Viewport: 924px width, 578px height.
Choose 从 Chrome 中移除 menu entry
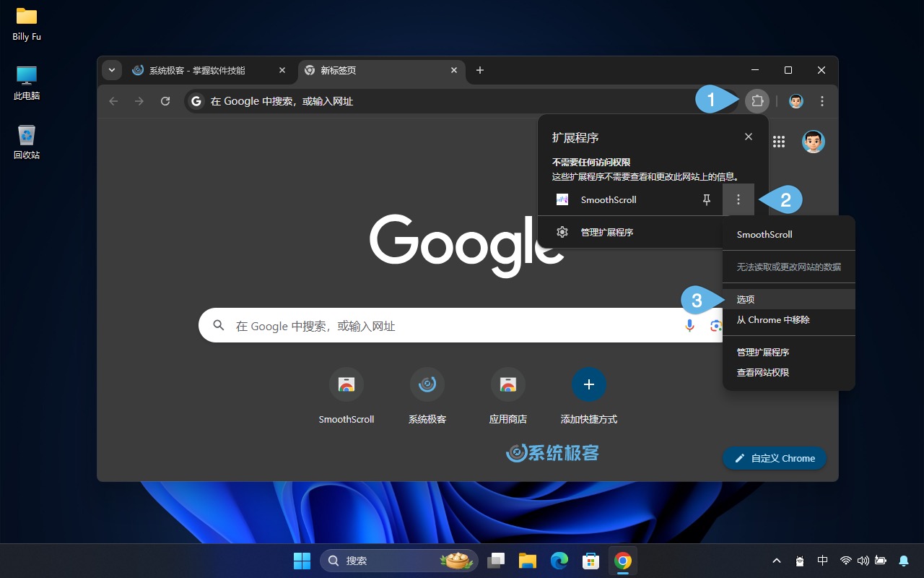click(788, 319)
